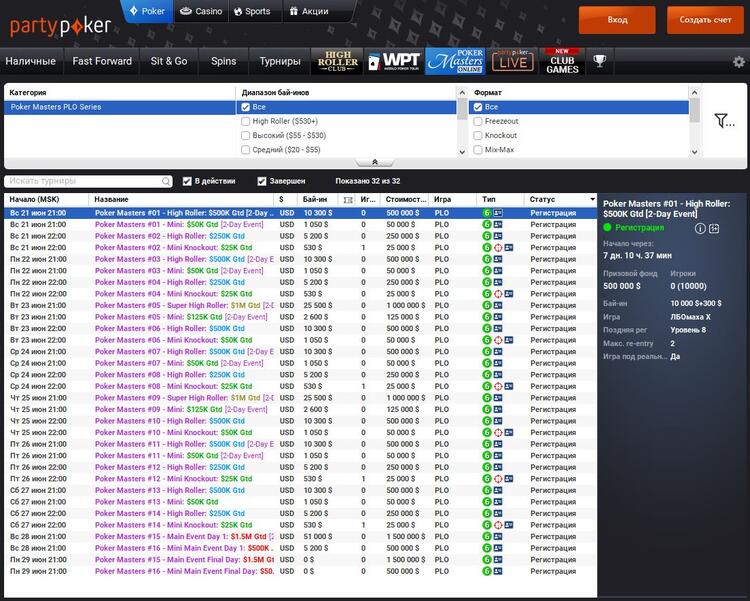
Task: Select the #12 High Roller $250K Gtd row
Action: point(300,467)
